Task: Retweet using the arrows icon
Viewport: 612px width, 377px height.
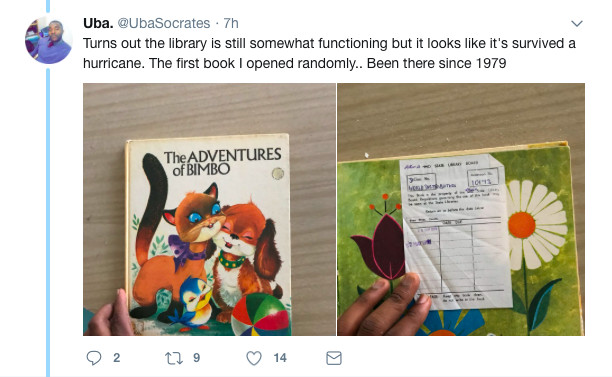Action: tap(174, 358)
